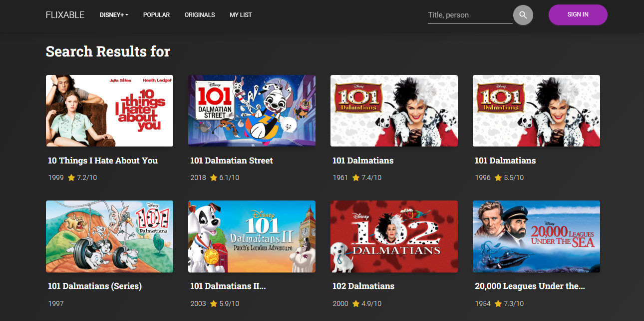The height and width of the screenshot is (321, 644).
Task: Click the 7.2/10 rating text
Action: (87, 177)
